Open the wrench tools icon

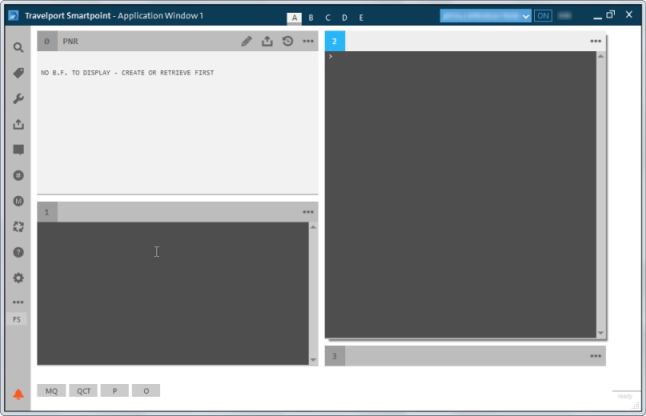pos(18,99)
